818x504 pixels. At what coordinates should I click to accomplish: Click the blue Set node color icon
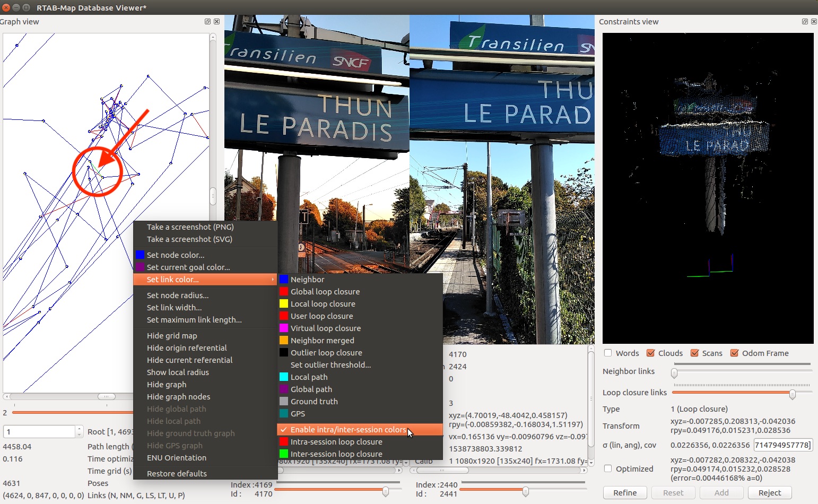click(140, 255)
